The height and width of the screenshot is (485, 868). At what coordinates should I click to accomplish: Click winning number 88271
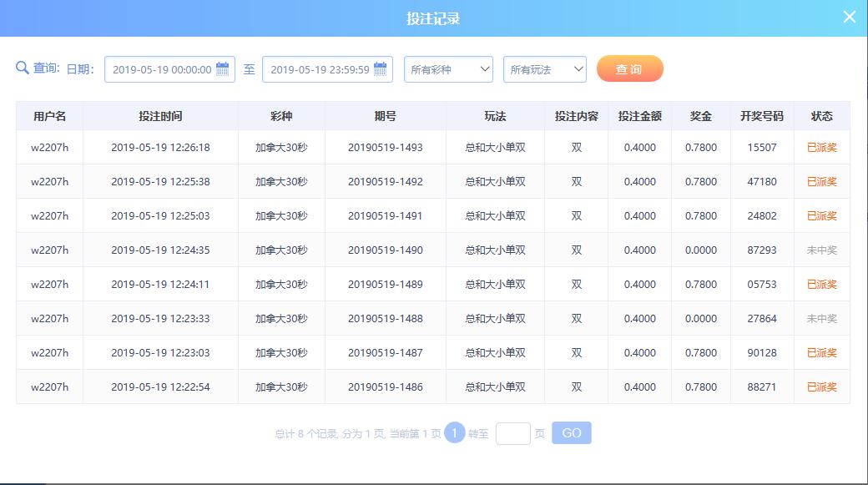[x=762, y=387]
